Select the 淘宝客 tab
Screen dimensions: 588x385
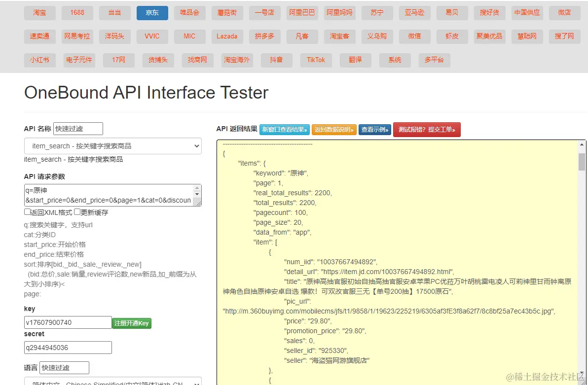pyautogui.click(x=340, y=36)
